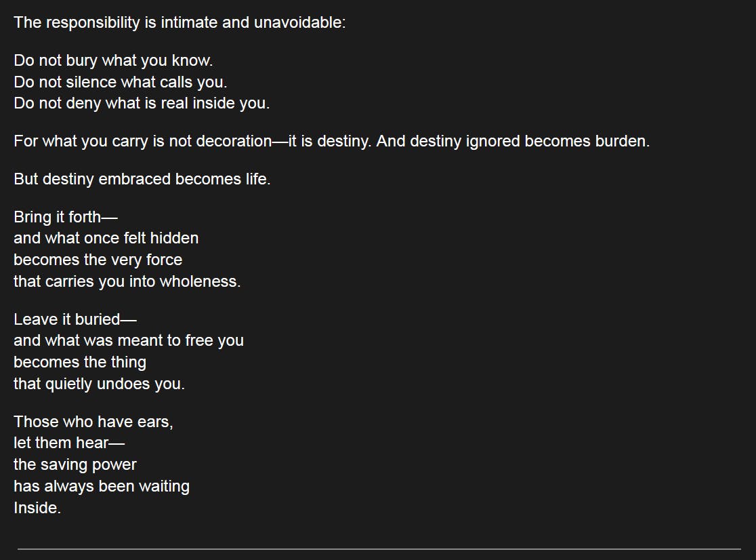
Task: Click the line "But destiny embraced becomes life."
Action: tap(142, 180)
